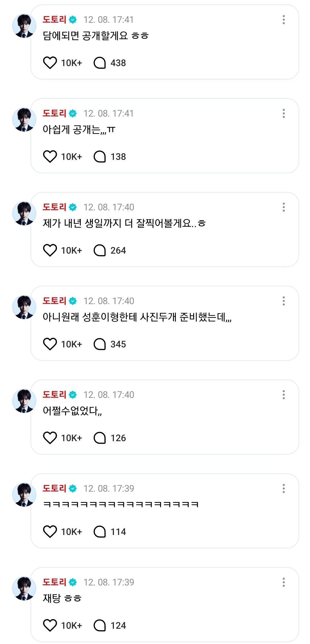
Task: View the 264 comments on birthday post
Action: coord(100,250)
